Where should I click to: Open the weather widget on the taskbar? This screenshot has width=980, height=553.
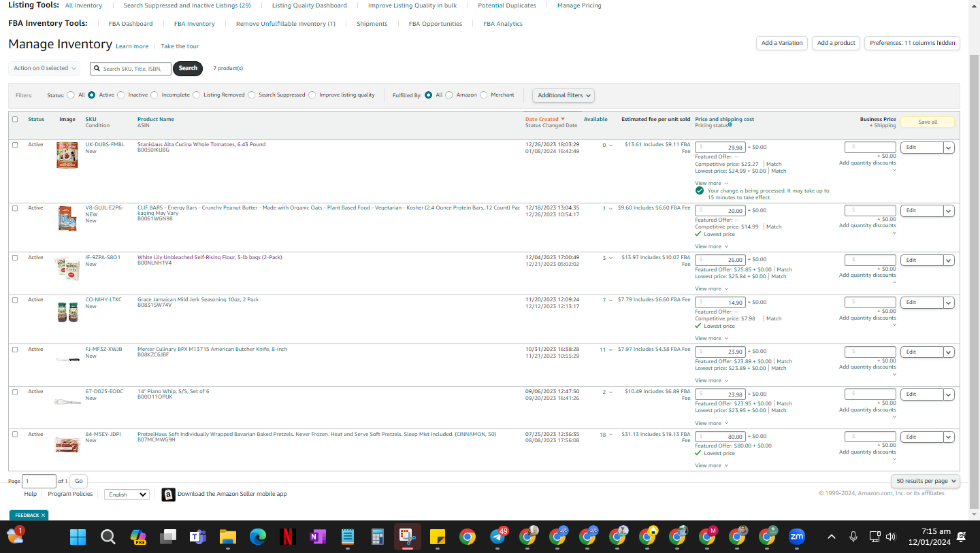tap(15, 536)
